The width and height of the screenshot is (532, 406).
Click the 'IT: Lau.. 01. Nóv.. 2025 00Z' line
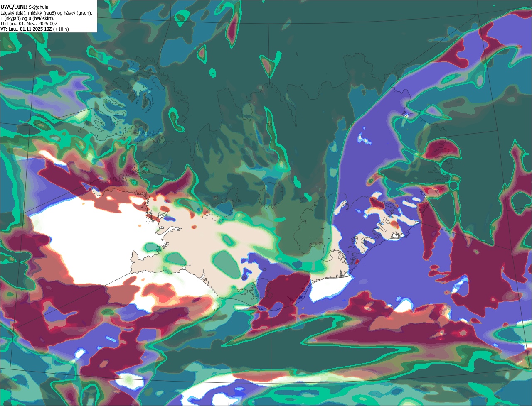29,24
